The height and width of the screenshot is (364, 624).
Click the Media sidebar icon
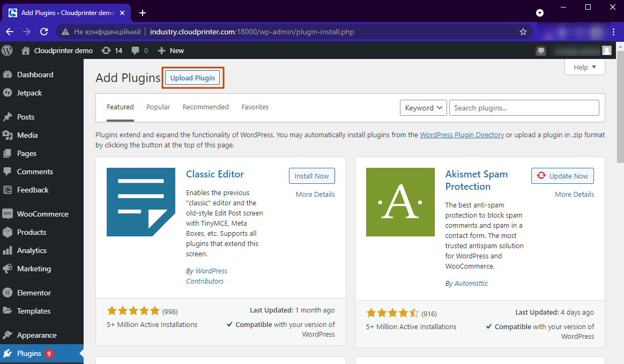(8, 135)
